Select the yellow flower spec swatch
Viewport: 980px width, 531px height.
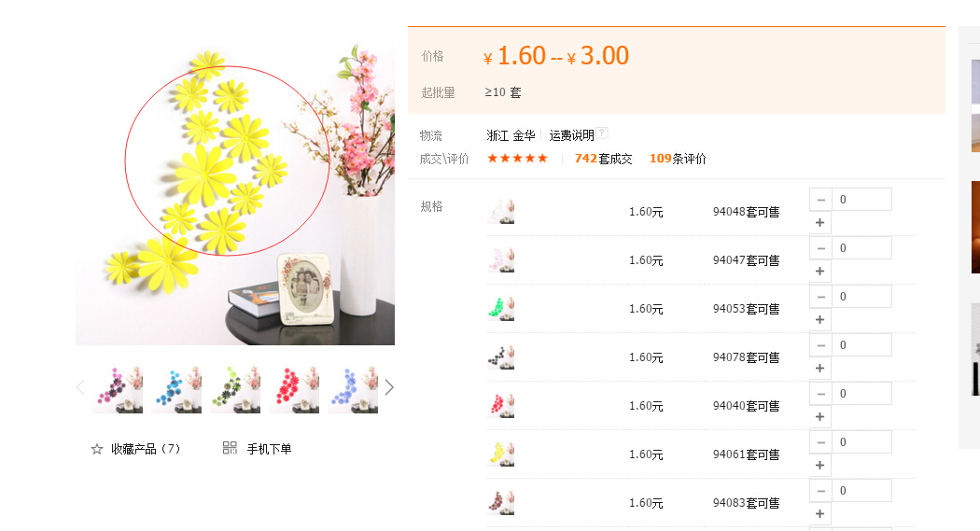pyautogui.click(x=500, y=454)
